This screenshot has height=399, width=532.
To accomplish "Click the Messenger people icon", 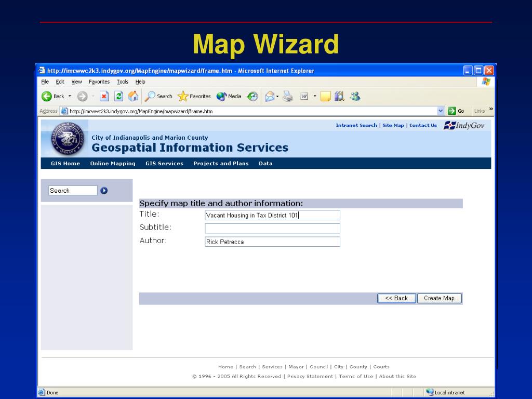I will 355,96.
